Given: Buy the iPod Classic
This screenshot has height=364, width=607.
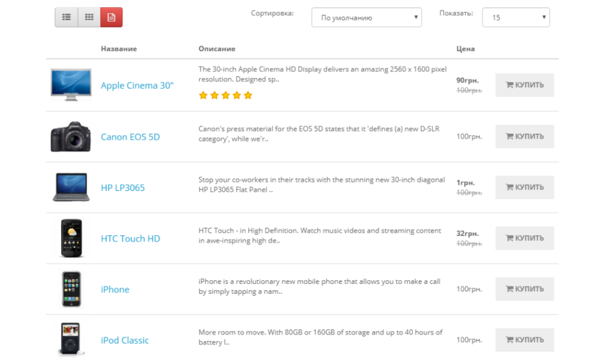Looking at the screenshot, I should click(524, 340).
